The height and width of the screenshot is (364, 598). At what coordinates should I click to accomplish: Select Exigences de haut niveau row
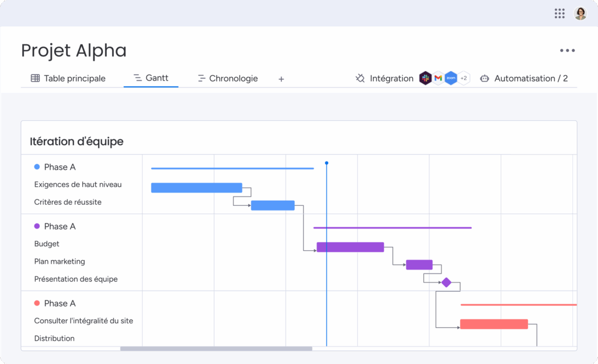click(78, 185)
